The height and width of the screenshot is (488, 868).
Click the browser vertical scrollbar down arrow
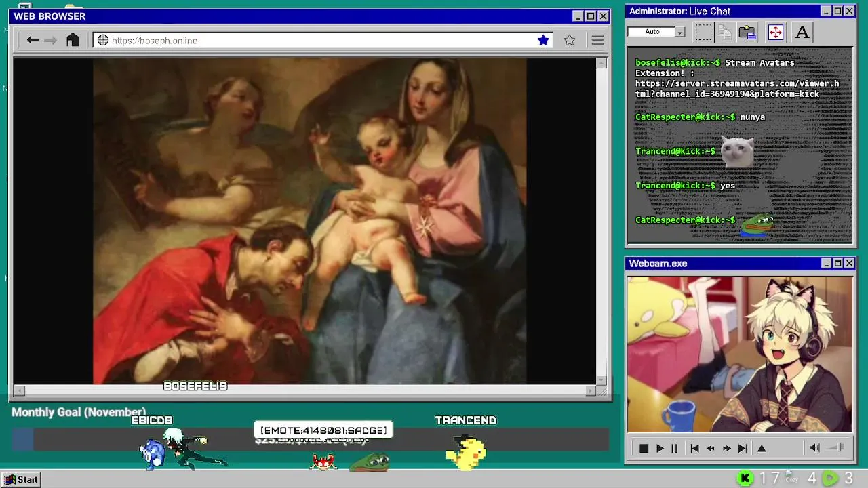click(x=601, y=380)
